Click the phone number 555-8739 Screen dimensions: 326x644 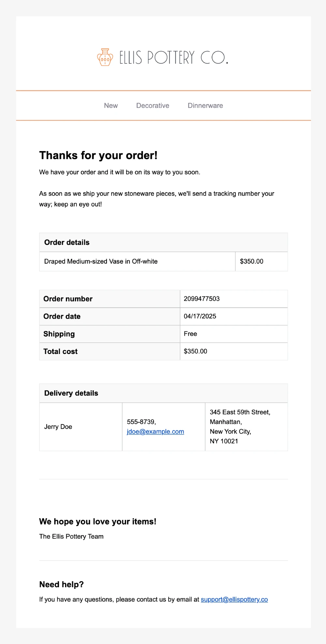coord(141,422)
